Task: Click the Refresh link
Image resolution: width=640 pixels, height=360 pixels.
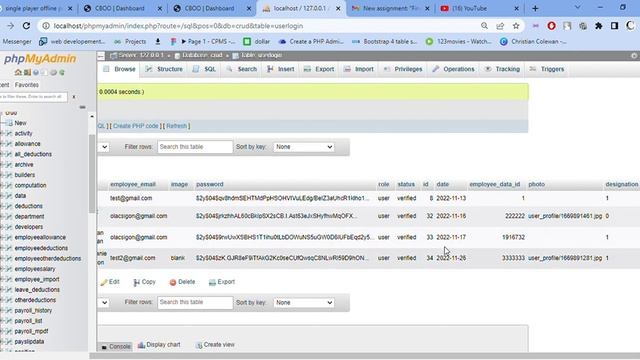Action: pyautogui.click(x=176, y=126)
